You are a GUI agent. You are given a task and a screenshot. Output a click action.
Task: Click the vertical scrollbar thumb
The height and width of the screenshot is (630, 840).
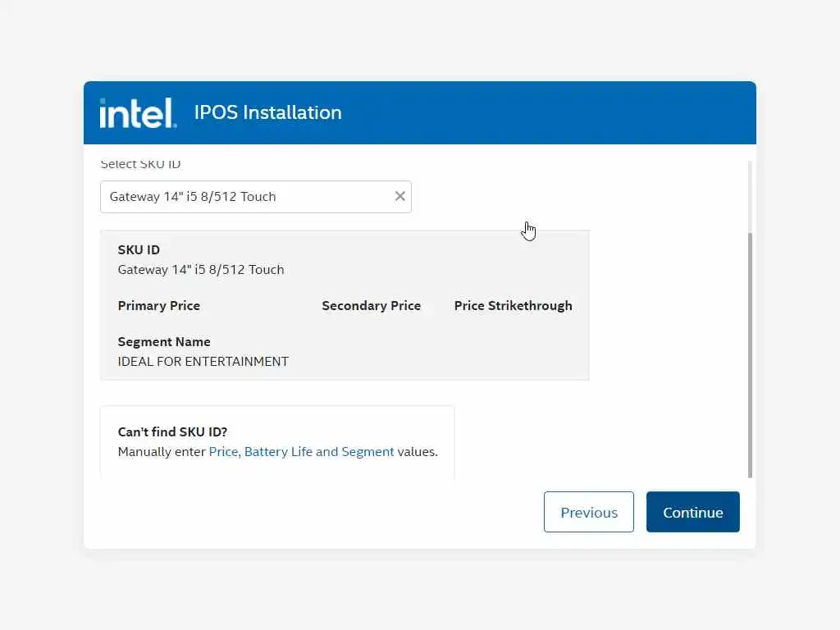751,354
